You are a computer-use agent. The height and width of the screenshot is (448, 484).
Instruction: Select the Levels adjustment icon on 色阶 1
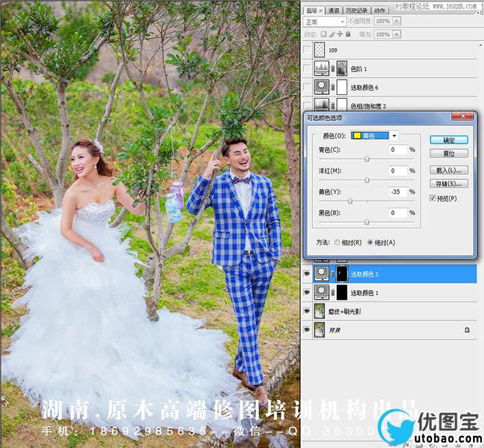click(321, 68)
